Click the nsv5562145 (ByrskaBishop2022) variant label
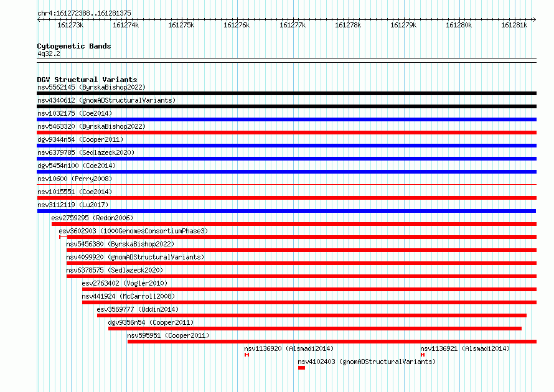This screenshot has height=392, width=554. click(92, 87)
